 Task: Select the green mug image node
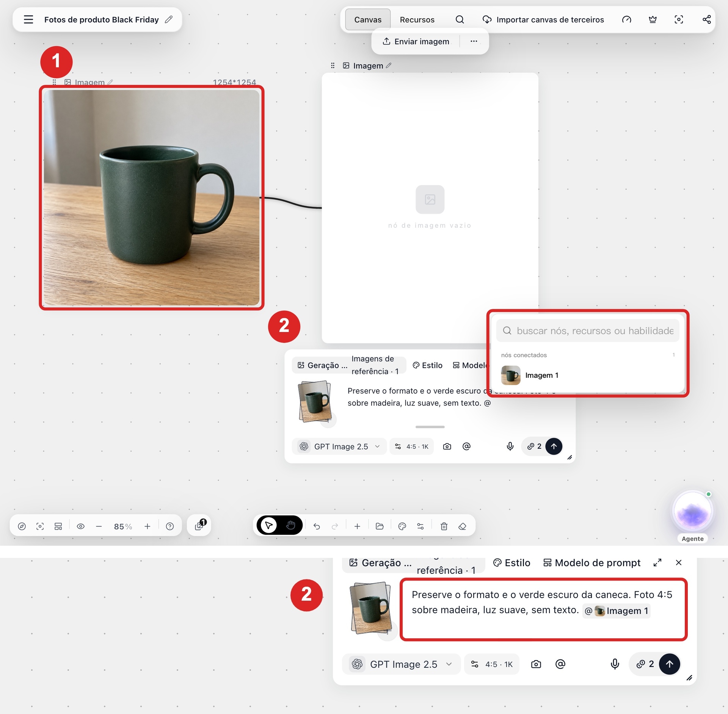pyautogui.click(x=151, y=197)
